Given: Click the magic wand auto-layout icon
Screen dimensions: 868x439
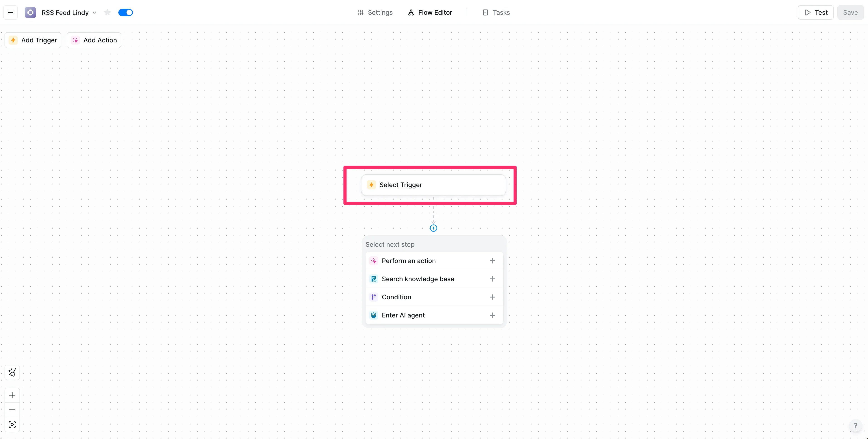Looking at the screenshot, I should 12,372.
